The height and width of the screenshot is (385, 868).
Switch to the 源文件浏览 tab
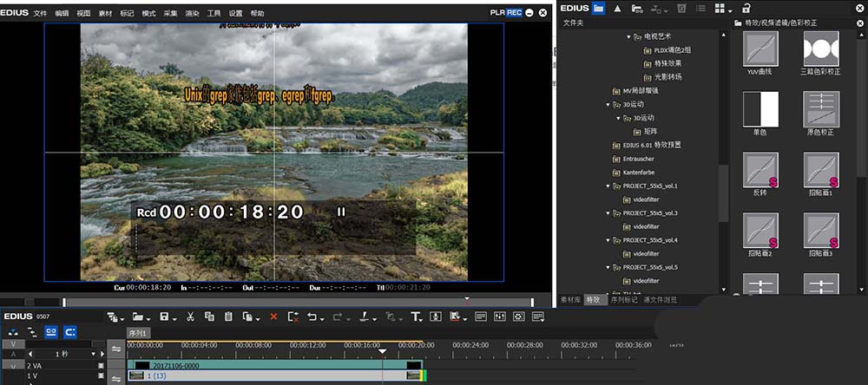[x=661, y=300]
